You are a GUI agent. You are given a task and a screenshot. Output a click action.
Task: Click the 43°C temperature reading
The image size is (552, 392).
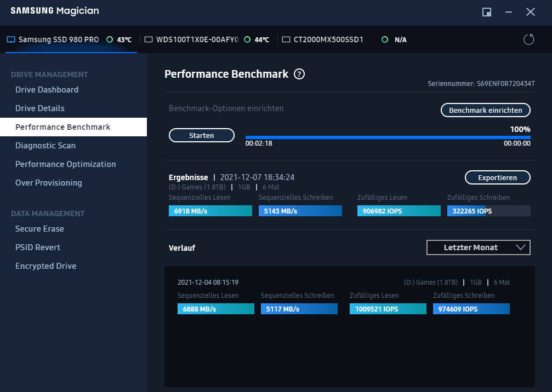pyautogui.click(x=124, y=40)
